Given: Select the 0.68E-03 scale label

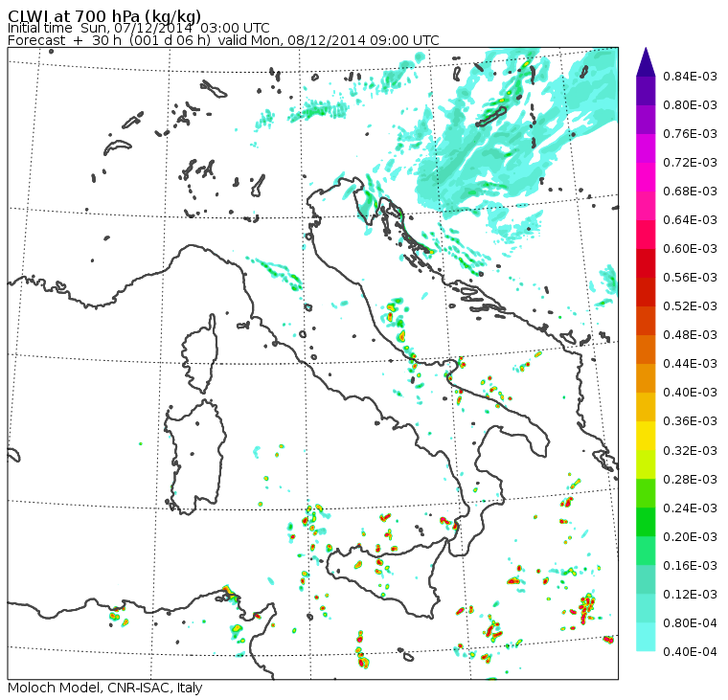Looking at the screenshot, I should (690, 192).
